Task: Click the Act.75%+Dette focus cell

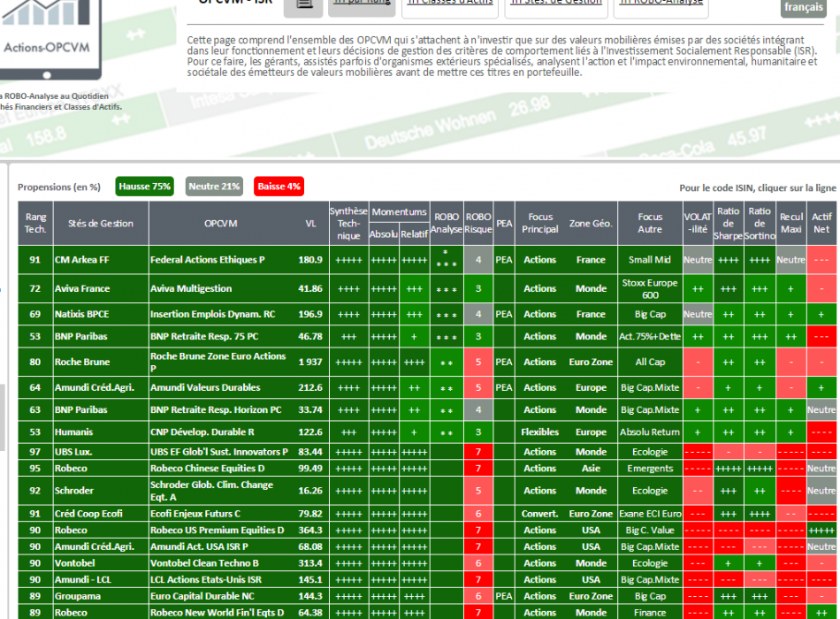Action: pyautogui.click(x=650, y=336)
